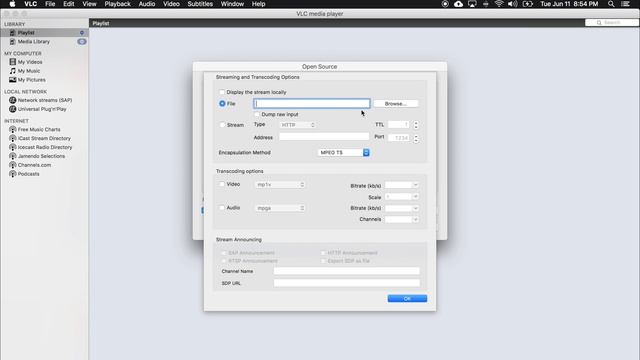Viewport: 640px width, 360px height.
Task: Click the date and time in menu bar
Action: click(x=569, y=4)
